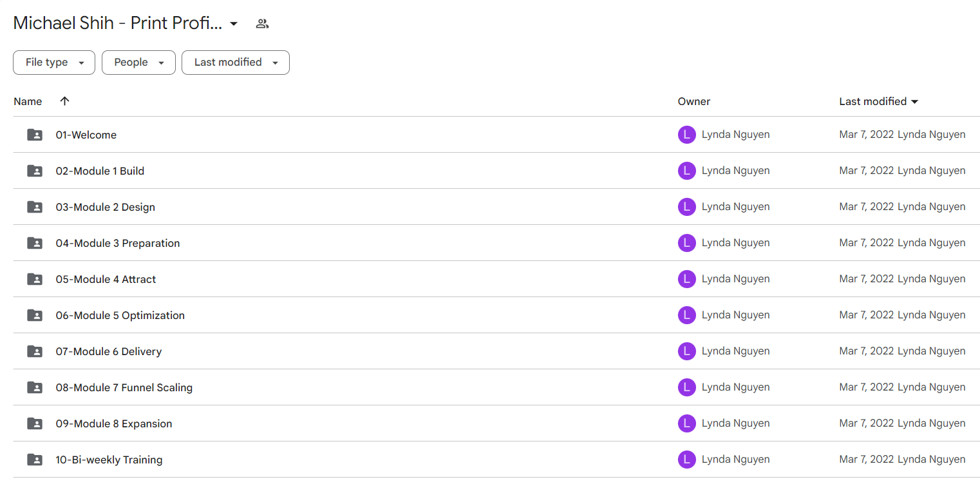The height and width of the screenshot is (495, 980).
Task: Click the Mar 7, 2022 date in 03-Module 2 Design row
Action: click(867, 207)
